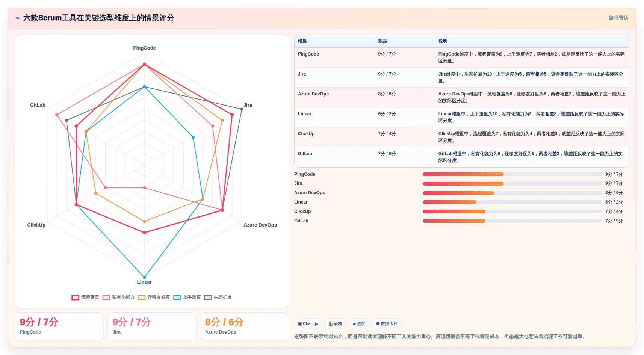Click the Chart.js tag chip
The width and height of the screenshot is (644, 355).
[x=308, y=323]
